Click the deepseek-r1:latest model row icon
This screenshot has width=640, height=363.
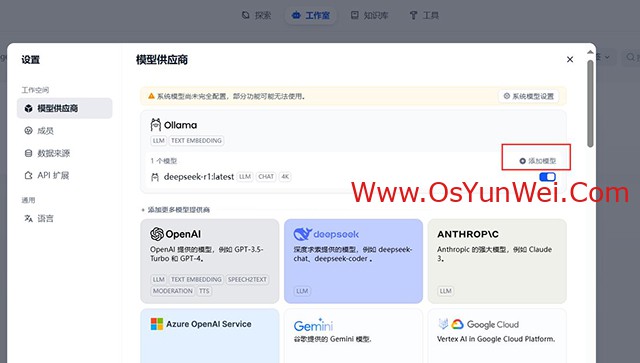[155, 177]
